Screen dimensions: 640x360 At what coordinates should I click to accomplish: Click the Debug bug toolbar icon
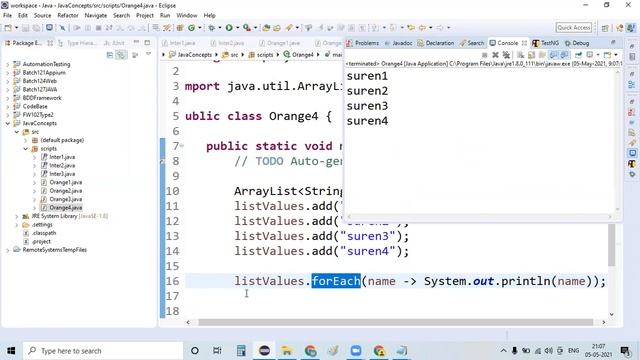click(211, 28)
